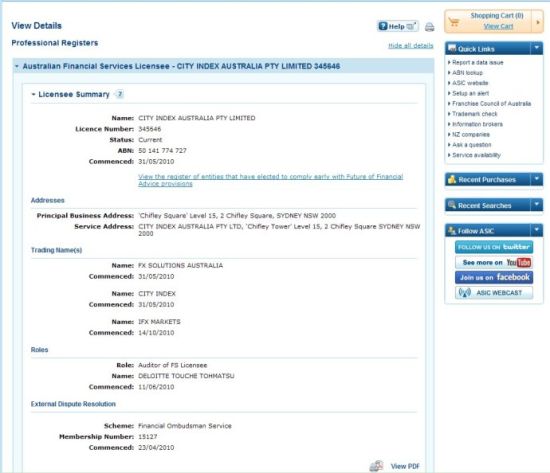Viewport: 550px width, 473px height.
Task: Open the Future of Financial Advice register link
Action: [x=270, y=180]
